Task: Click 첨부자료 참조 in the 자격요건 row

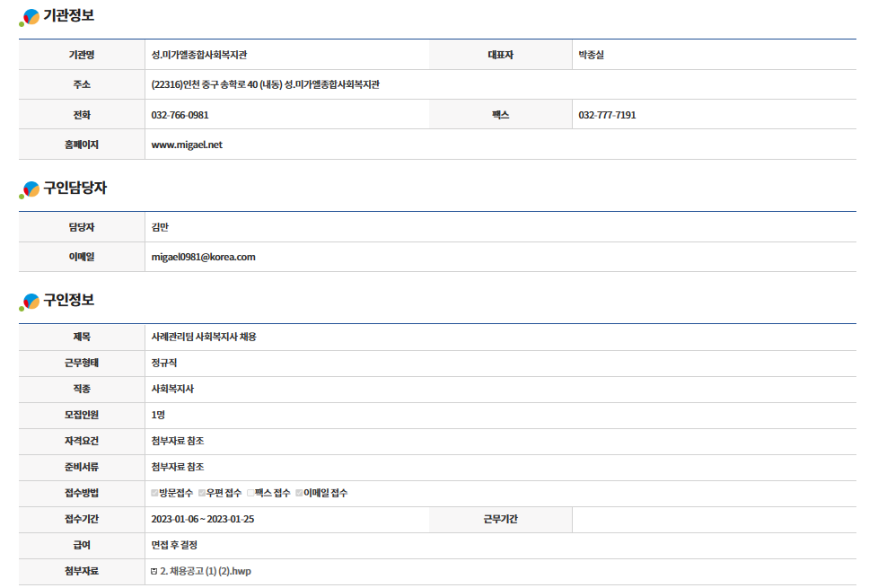Action: click(178, 441)
